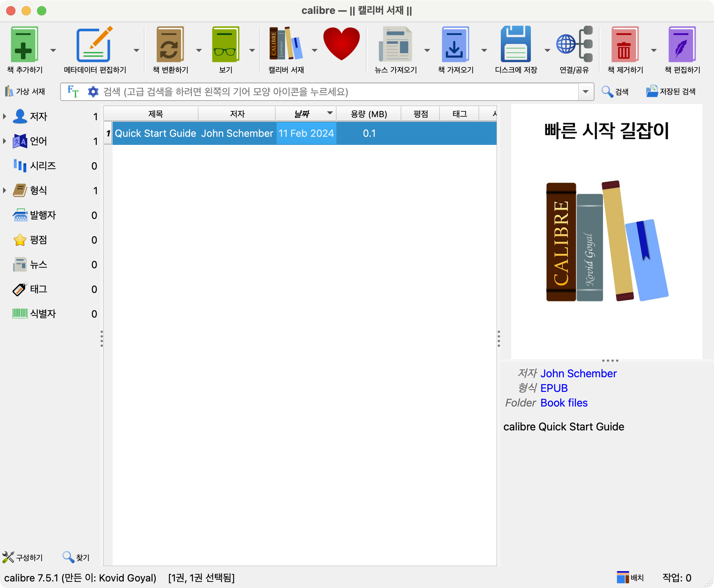The image size is (714, 588).
Task: Sort by the Date (날짜) column header
Action: [x=306, y=114]
